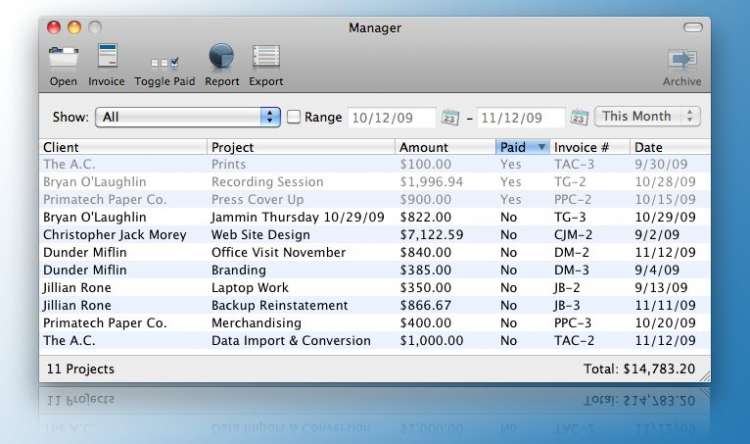Select the Data Import & Conversion row
Image resolution: width=750 pixels, height=444 pixels.
click(x=375, y=341)
